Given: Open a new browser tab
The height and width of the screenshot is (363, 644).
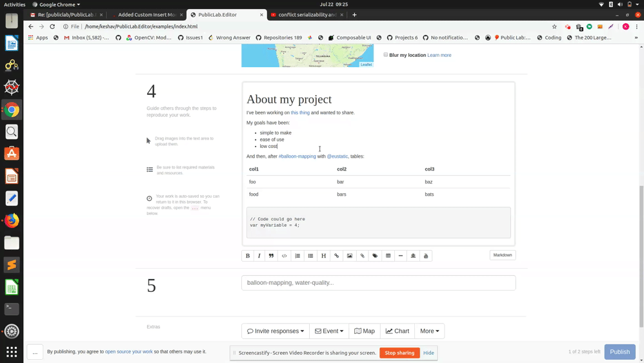Looking at the screenshot, I should (354, 15).
